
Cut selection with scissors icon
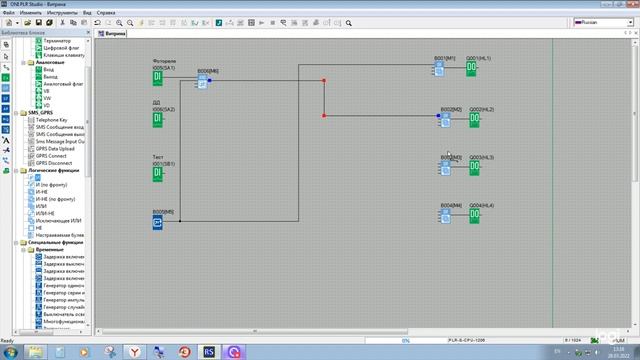[62, 23]
